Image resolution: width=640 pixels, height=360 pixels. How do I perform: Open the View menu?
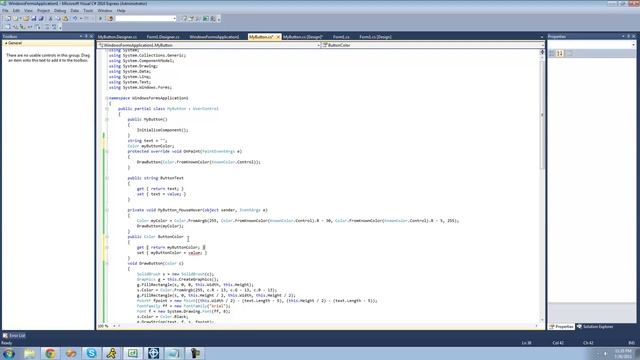click(x=28, y=11)
